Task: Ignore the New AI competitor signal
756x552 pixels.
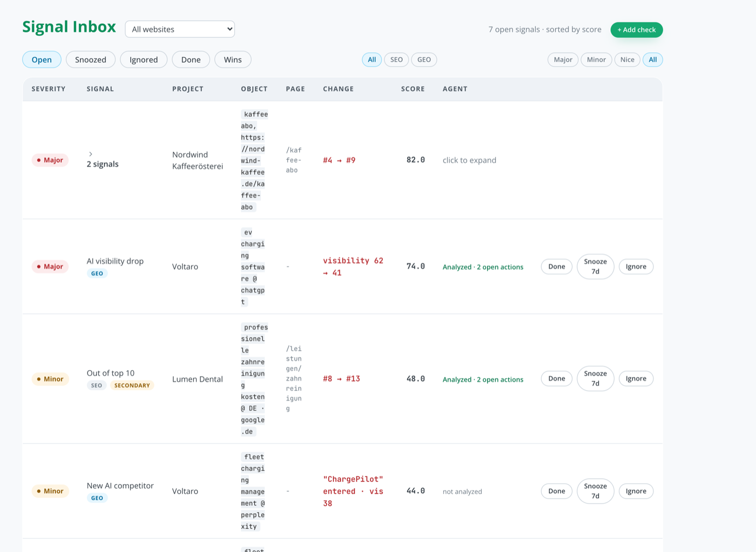Action: pos(636,491)
